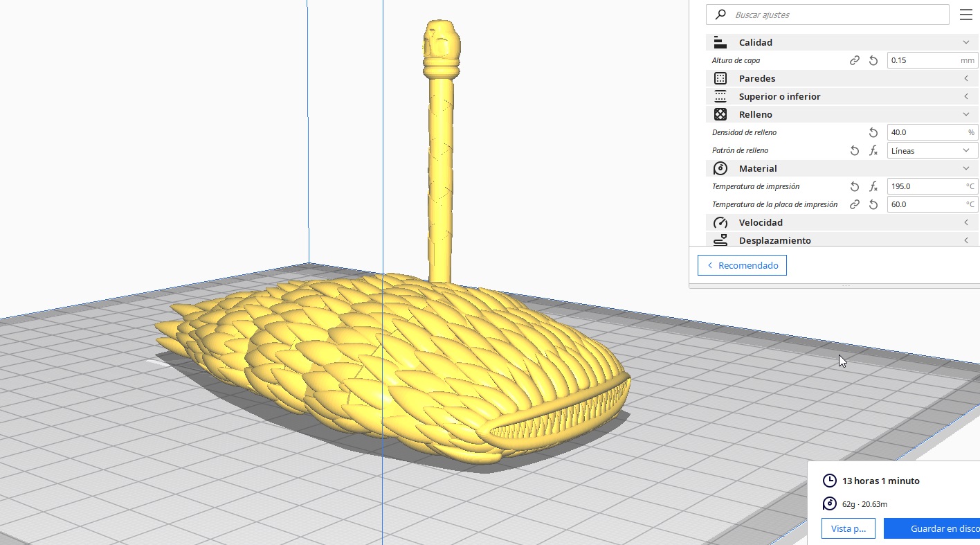Collapse the Relleno section chevron
980x545 pixels.
pyautogui.click(x=966, y=114)
